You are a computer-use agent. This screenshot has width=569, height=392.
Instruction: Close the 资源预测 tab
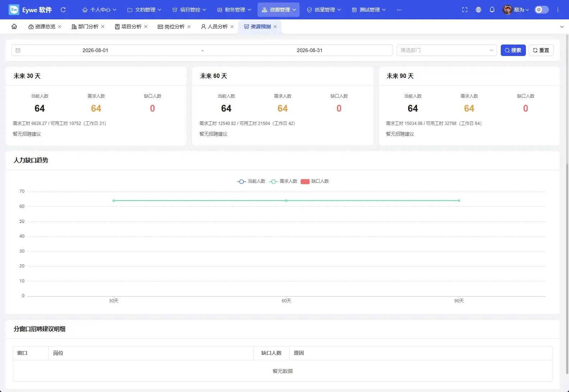pos(275,27)
